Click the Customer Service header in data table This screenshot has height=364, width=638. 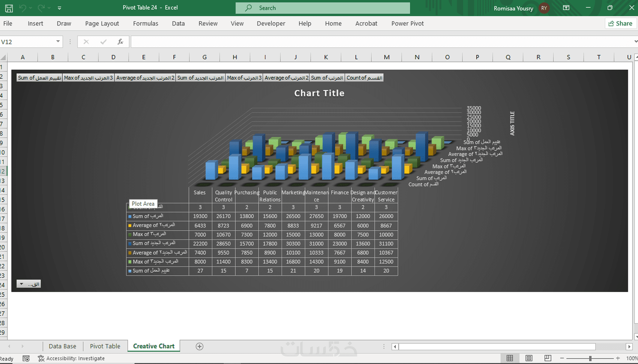[386, 196]
